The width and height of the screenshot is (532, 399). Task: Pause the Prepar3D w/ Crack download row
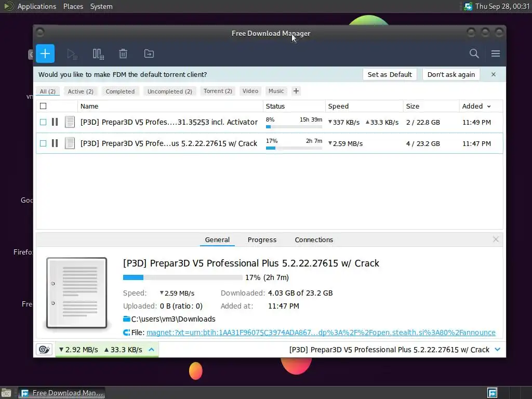pos(55,143)
